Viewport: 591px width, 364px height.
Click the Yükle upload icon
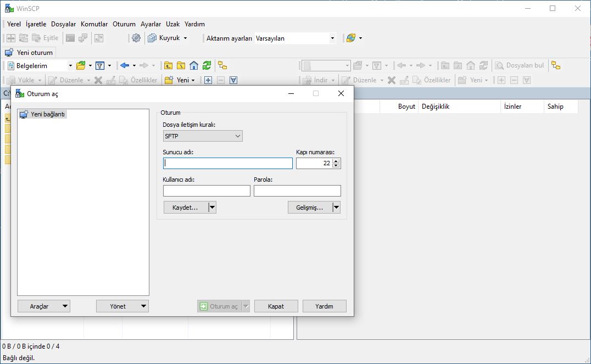[x=12, y=80]
